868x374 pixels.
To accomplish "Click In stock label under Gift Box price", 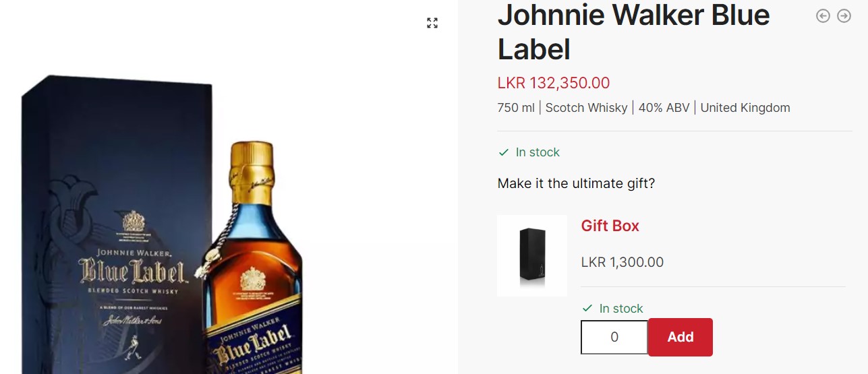I will 621,309.
